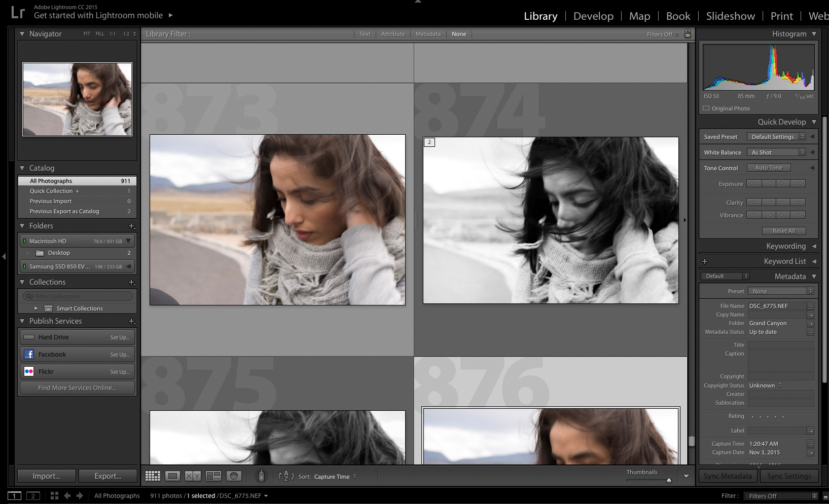Open the Metadata filter tab
829x504 pixels.
(x=427, y=34)
